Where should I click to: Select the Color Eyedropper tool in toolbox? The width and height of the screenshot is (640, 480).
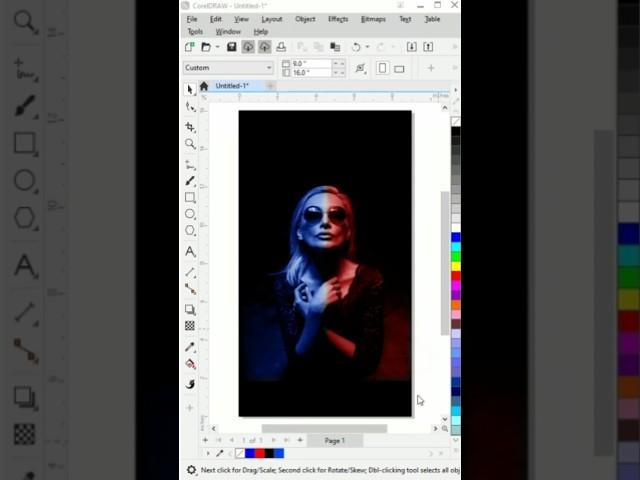click(x=190, y=347)
